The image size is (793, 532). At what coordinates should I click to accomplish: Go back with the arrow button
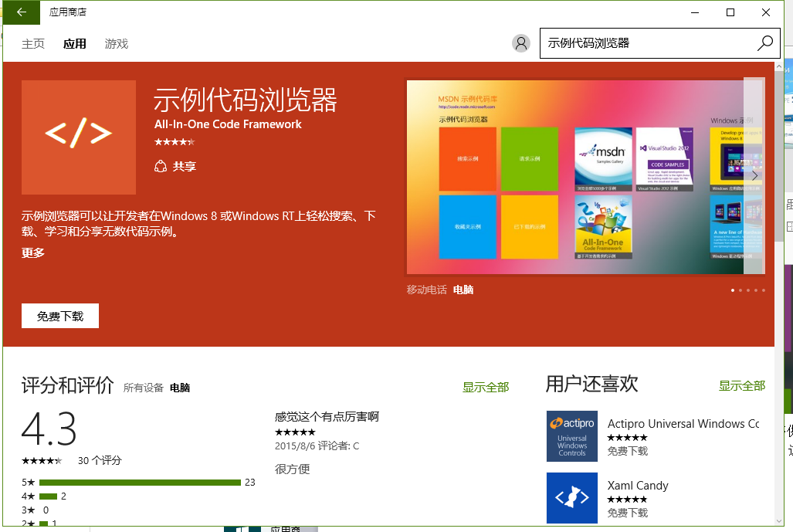coord(22,12)
